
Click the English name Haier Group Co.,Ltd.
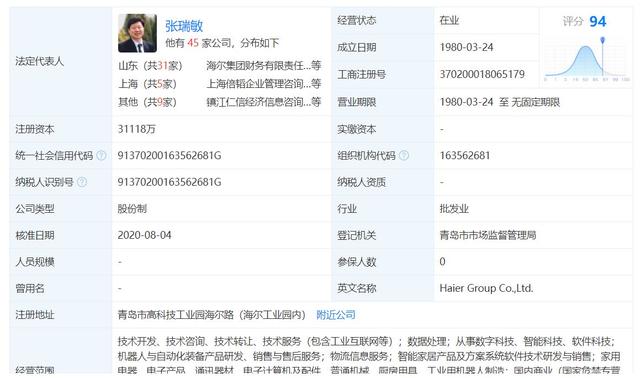tap(486, 288)
